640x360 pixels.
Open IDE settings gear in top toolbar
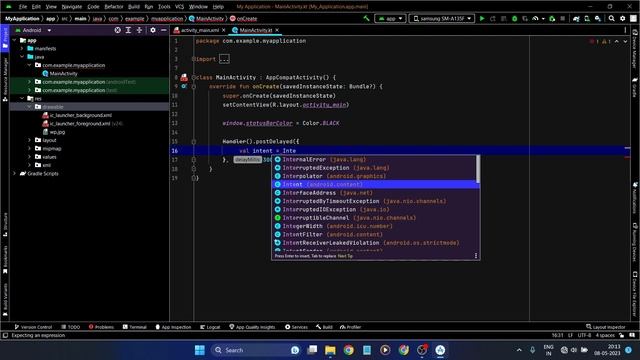(622, 18)
